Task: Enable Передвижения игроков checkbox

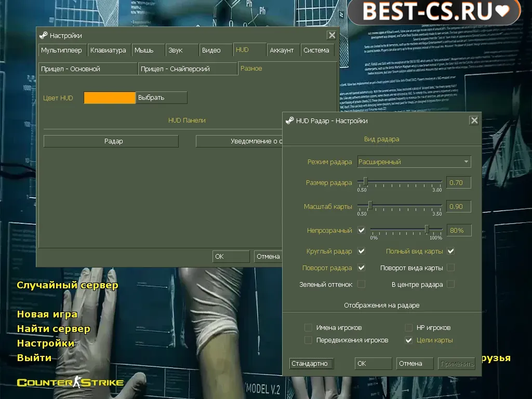Action: (308, 340)
